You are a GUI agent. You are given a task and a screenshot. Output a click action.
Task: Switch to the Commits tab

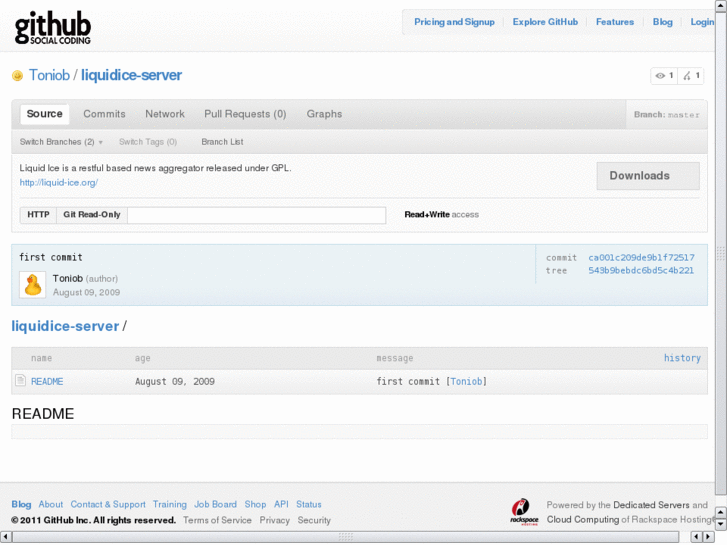(x=104, y=114)
